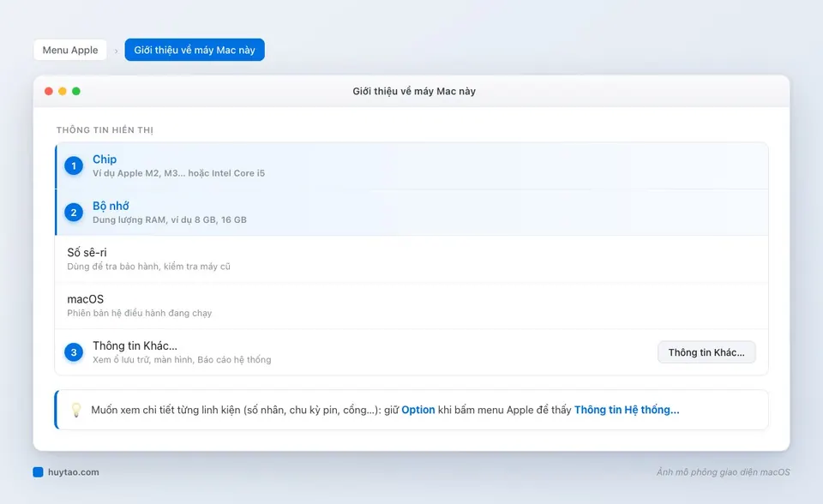
Task: Click the Thông tin Khác... button
Action: tap(706, 352)
